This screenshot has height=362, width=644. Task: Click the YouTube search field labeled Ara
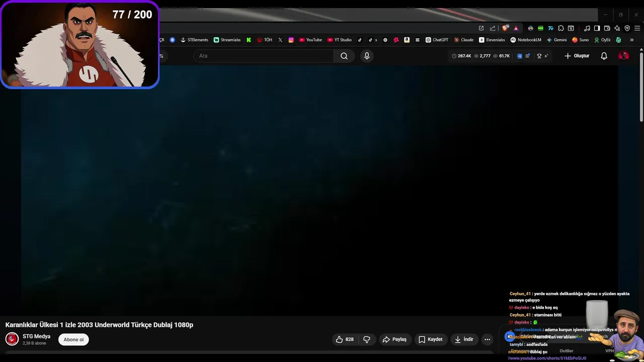click(263, 56)
